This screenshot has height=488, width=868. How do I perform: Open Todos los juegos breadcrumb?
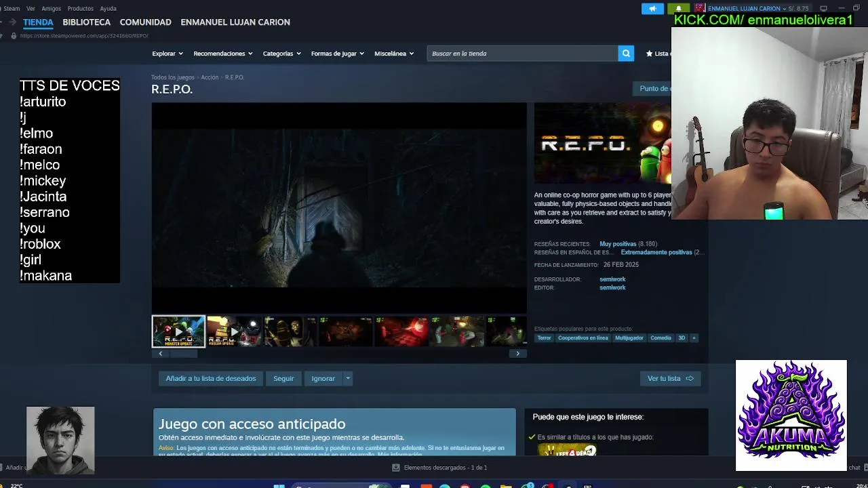click(172, 77)
